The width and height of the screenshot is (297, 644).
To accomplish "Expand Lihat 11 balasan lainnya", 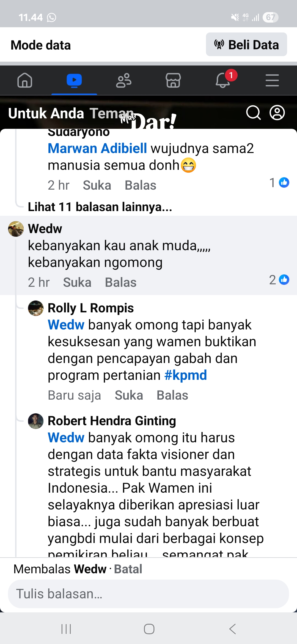I will (100, 207).
